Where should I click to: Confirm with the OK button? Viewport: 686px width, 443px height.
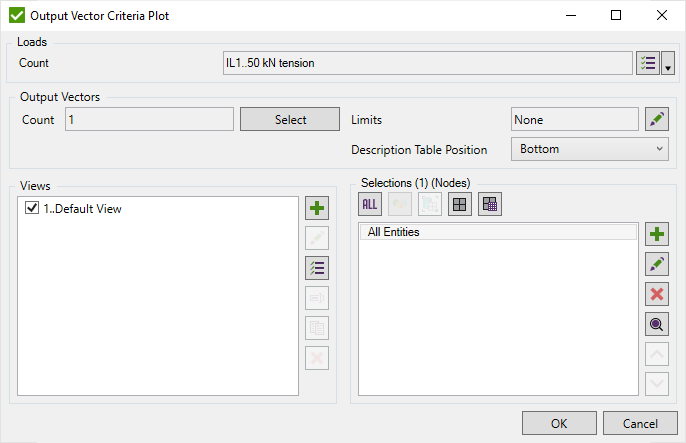coord(559,423)
